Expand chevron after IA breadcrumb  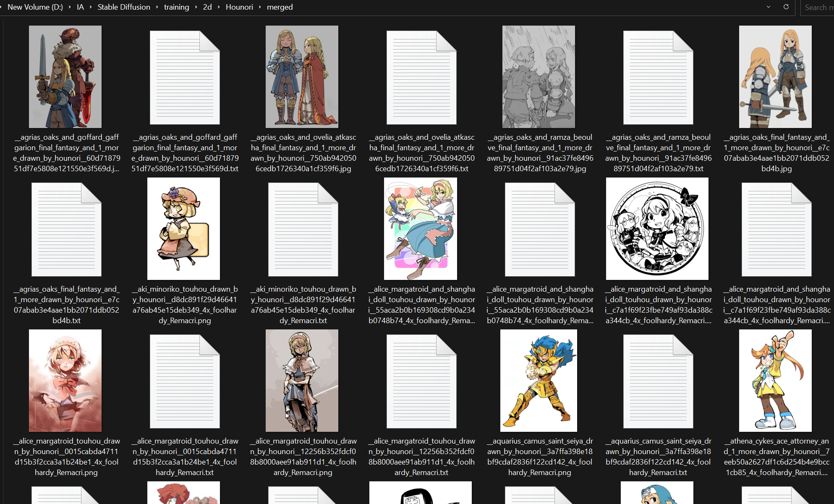(x=91, y=7)
